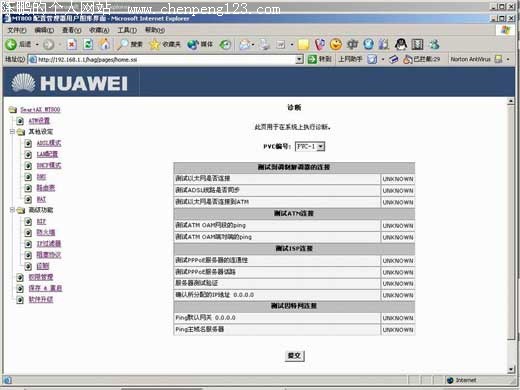Open the 文件 (File) menu
The width and height of the screenshot is (520, 390).
[x=17, y=30]
